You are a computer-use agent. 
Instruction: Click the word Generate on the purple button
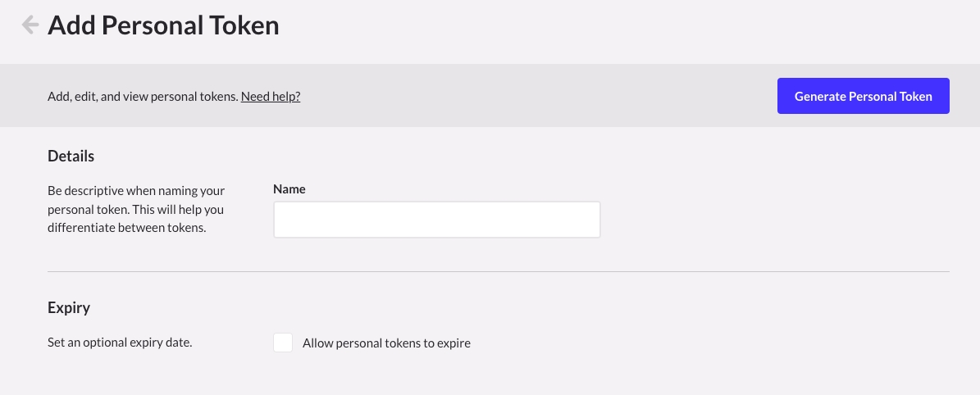pyautogui.click(x=819, y=97)
